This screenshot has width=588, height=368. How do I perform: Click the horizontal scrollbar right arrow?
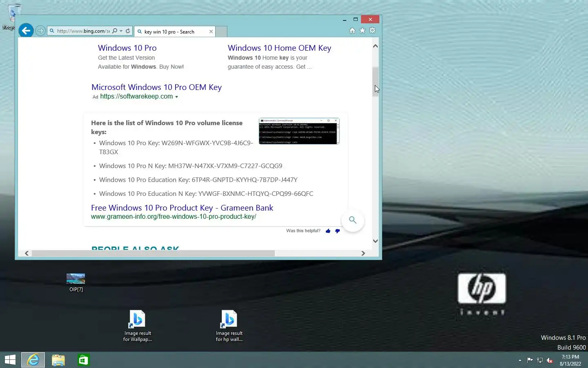click(x=363, y=254)
